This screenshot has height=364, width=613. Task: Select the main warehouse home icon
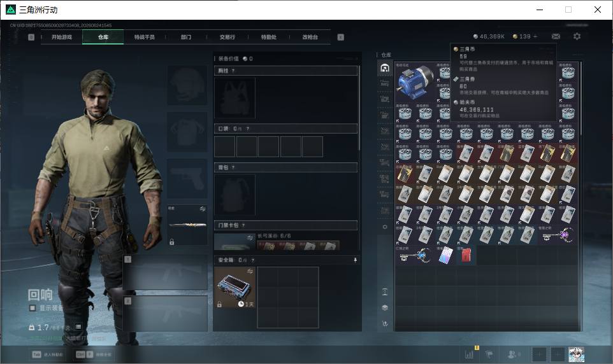click(x=385, y=68)
